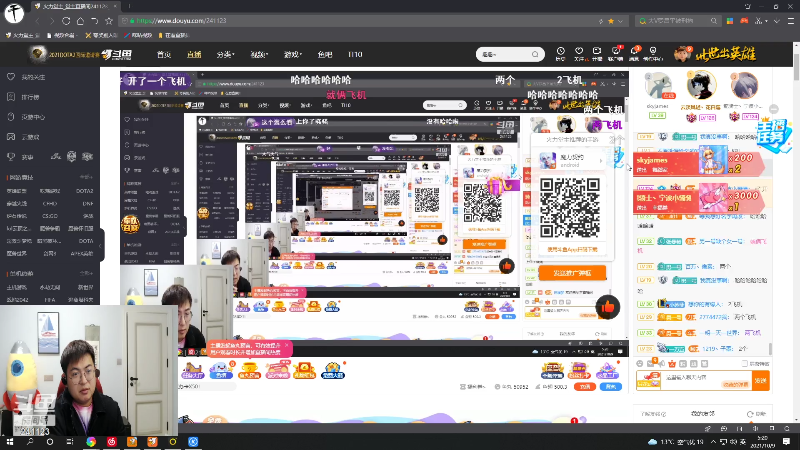800x450 pixels.
Task: Show hidden system tray icons
Action: click(x=713, y=442)
